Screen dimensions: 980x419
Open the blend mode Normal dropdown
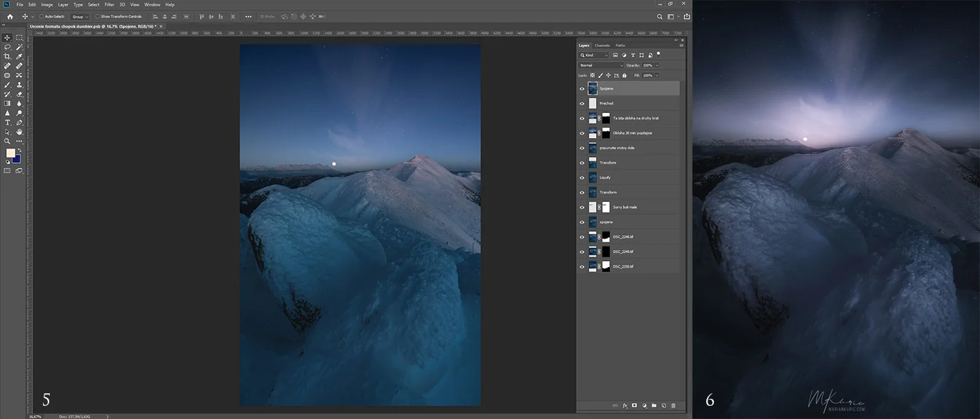(602, 65)
